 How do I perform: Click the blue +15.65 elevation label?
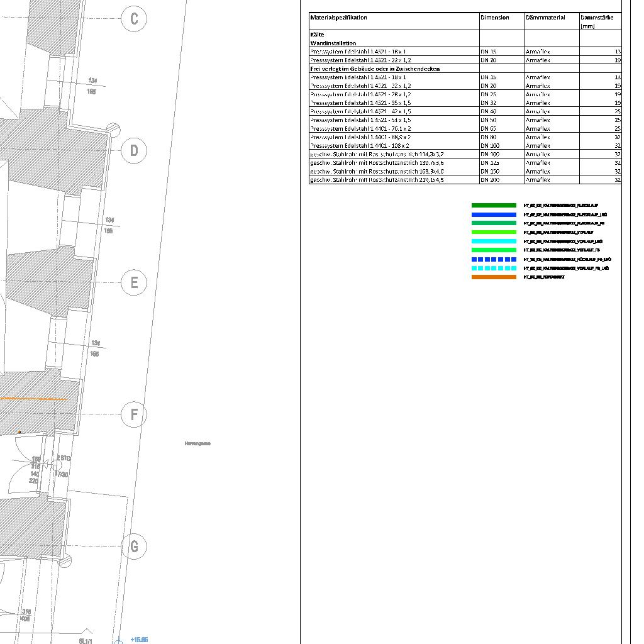(x=139, y=640)
